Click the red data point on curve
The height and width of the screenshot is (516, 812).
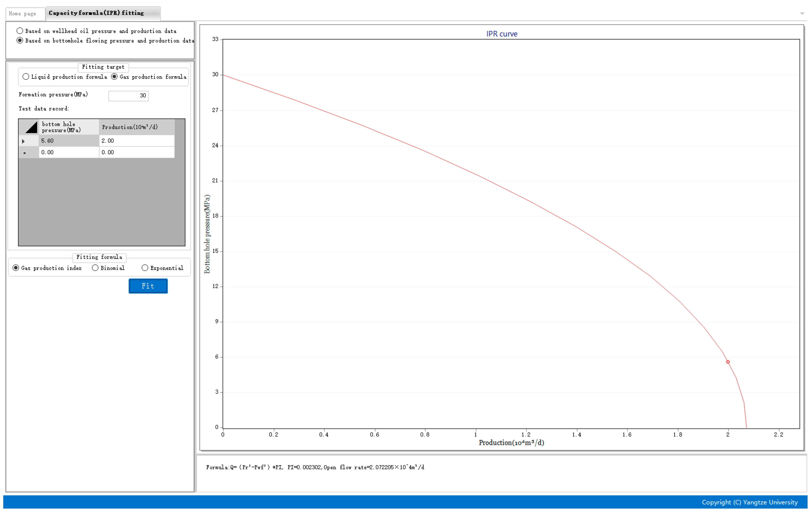pyautogui.click(x=728, y=362)
